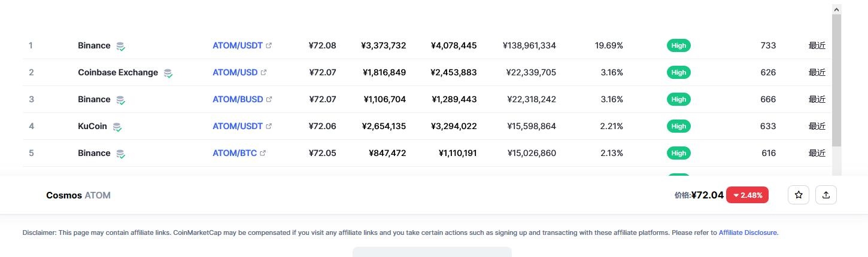
Task: Open the KuCoin ATOM/USDT pair link
Action: tap(237, 126)
